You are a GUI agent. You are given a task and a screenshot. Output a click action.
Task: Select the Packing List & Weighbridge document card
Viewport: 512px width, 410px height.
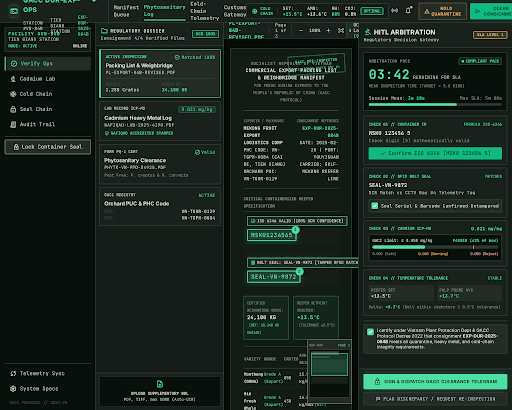pyautogui.click(x=160, y=73)
